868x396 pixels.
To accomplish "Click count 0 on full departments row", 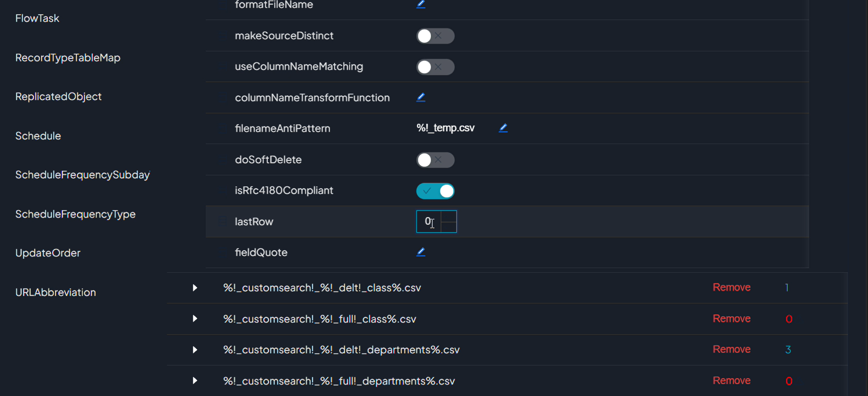I will coord(789,381).
